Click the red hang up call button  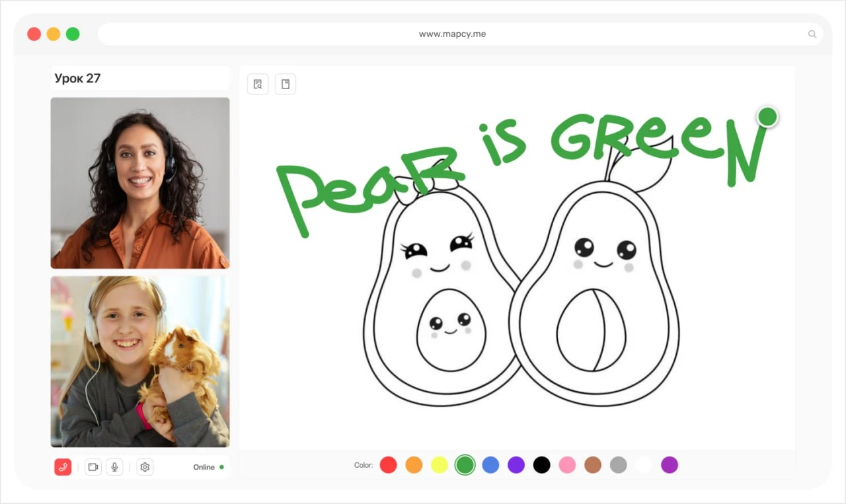pos(63,467)
